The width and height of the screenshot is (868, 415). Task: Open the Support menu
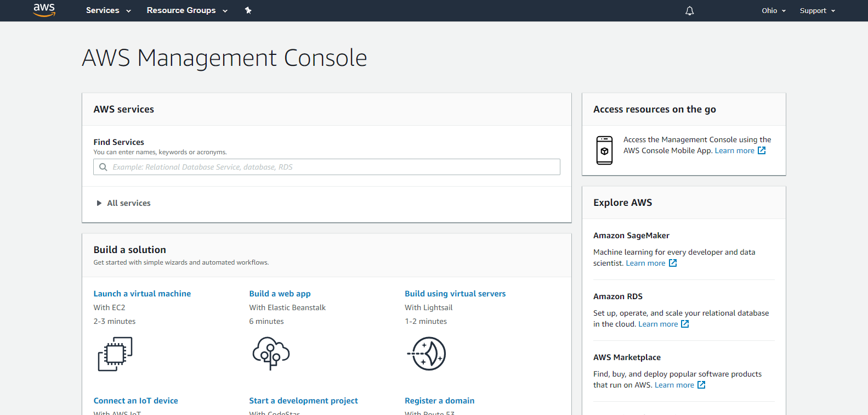tap(818, 10)
